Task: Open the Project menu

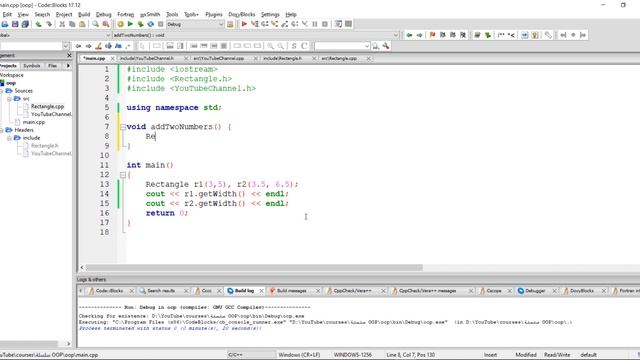Action: [64, 14]
